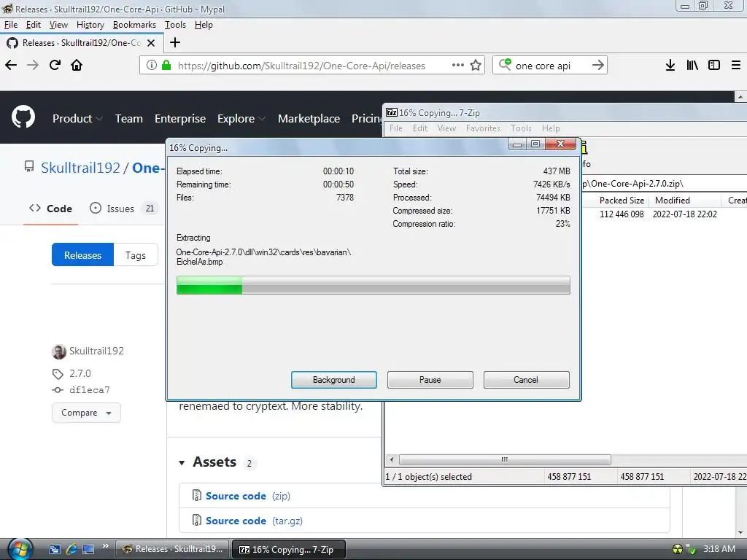Click the GitHub Octocat logo
The height and width of the screenshot is (560, 747).
[x=23, y=117]
